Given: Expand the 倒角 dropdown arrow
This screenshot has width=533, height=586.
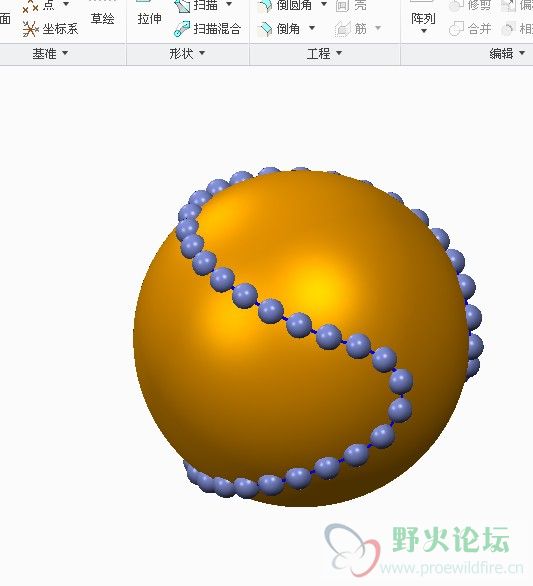Looking at the screenshot, I should click(312, 28).
